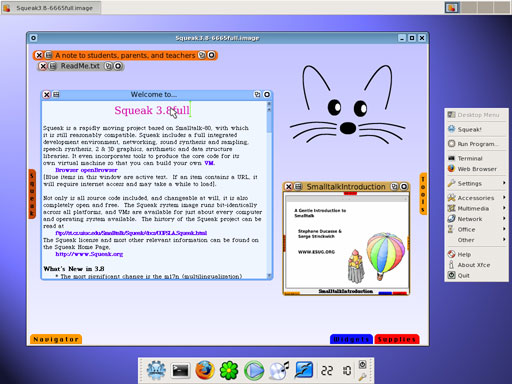Viewport: 512px width, 384px height.
Task: Close the 'A note to students' window
Action: (39, 55)
